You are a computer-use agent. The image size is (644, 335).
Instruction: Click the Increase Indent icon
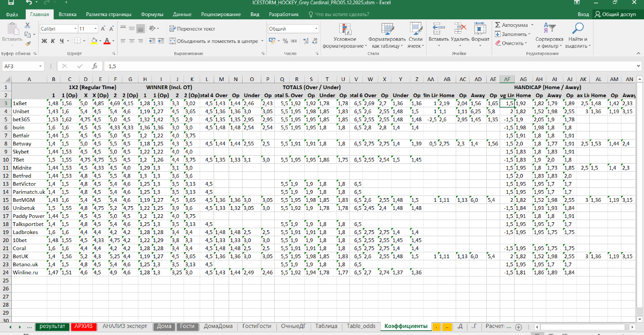point(162,41)
